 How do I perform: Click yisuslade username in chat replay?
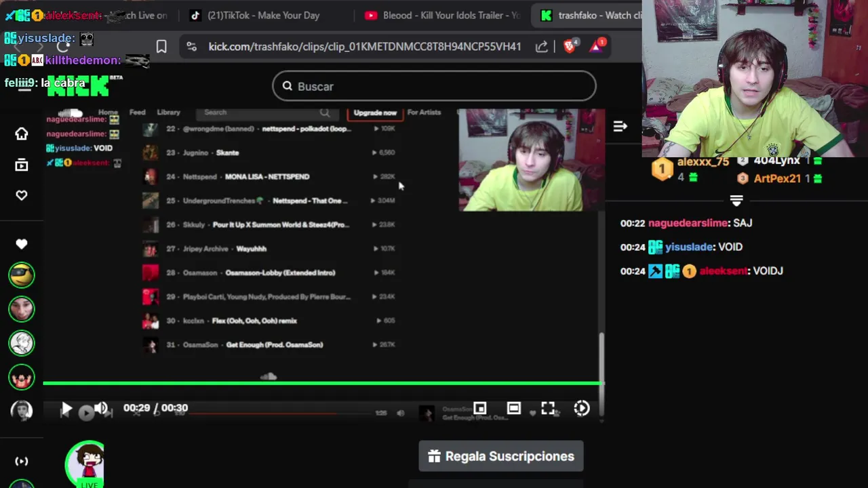click(689, 247)
